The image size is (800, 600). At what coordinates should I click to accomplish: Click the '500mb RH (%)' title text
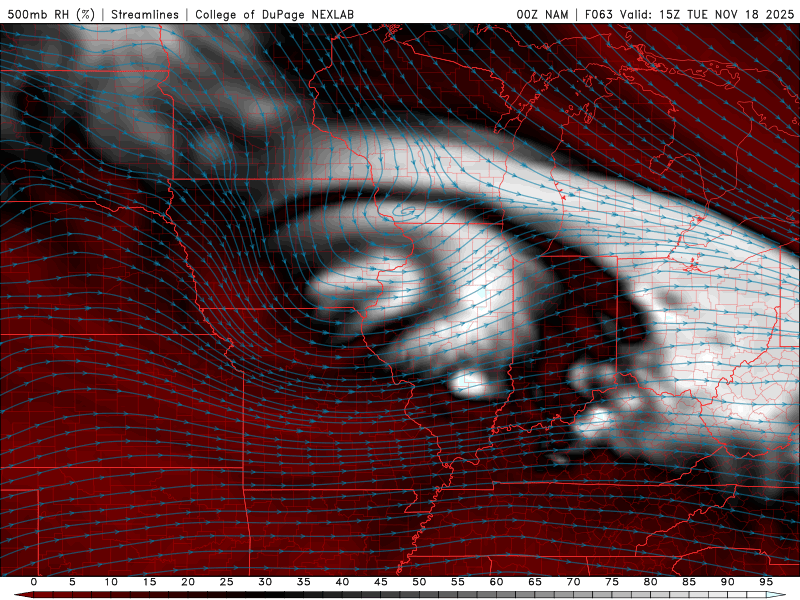tap(51, 14)
